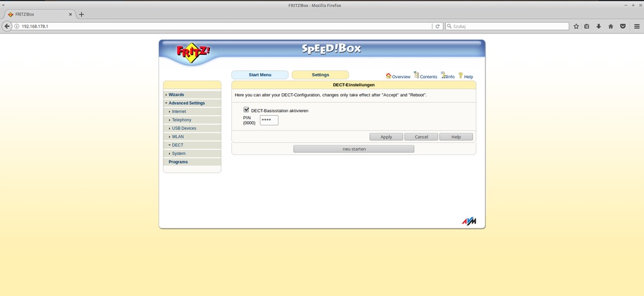Open a new tab with plus icon

coord(81,14)
